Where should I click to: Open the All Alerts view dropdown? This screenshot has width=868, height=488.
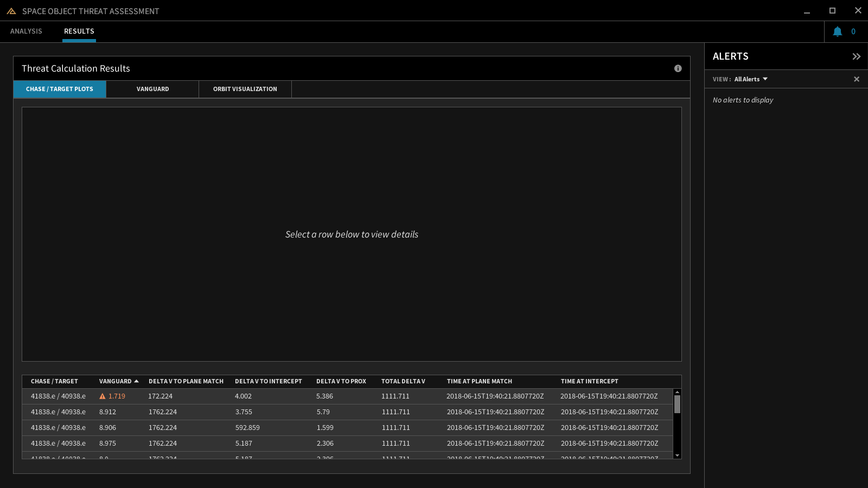click(751, 79)
